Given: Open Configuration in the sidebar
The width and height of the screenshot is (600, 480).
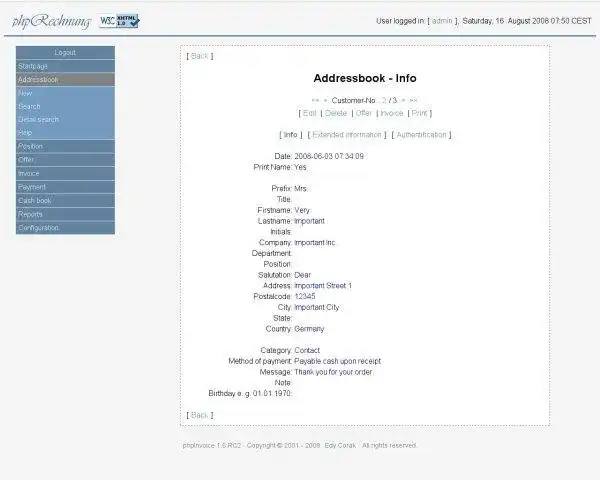Looking at the screenshot, I should point(65,228).
